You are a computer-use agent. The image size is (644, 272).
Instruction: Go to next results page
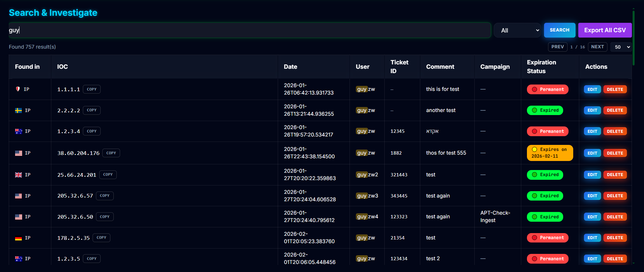tap(597, 47)
